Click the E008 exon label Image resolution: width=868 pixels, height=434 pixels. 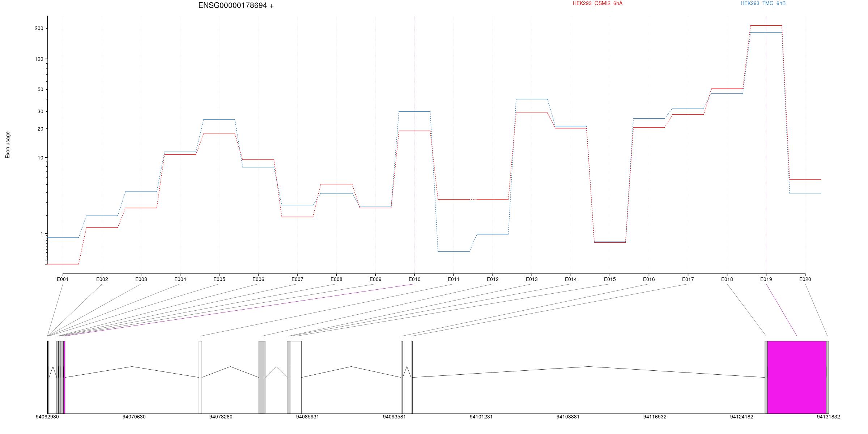click(x=336, y=279)
